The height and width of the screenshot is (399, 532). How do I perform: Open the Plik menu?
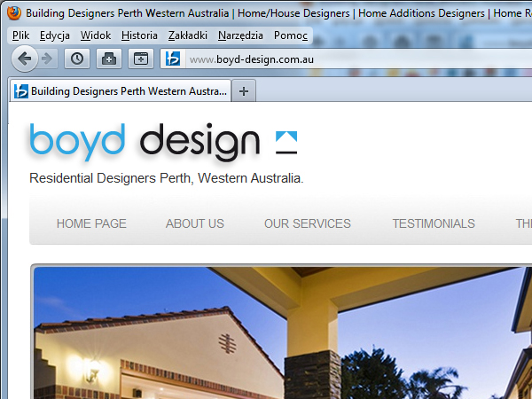coord(21,35)
